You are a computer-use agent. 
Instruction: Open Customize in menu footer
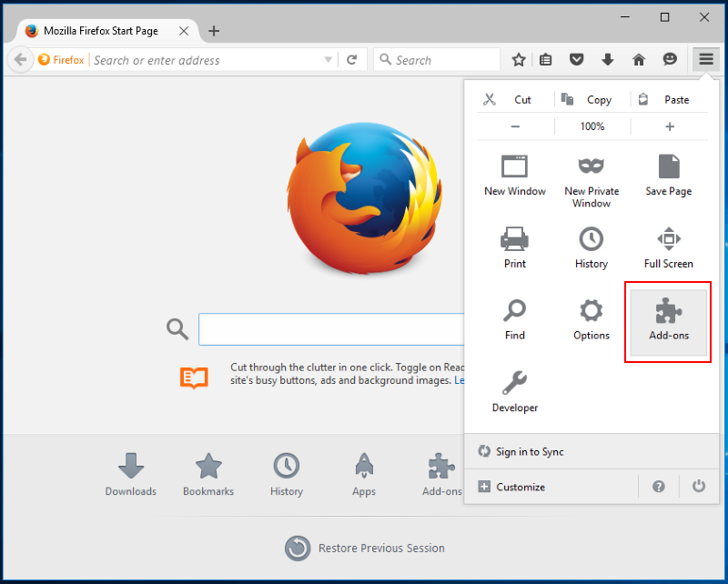coord(552,487)
